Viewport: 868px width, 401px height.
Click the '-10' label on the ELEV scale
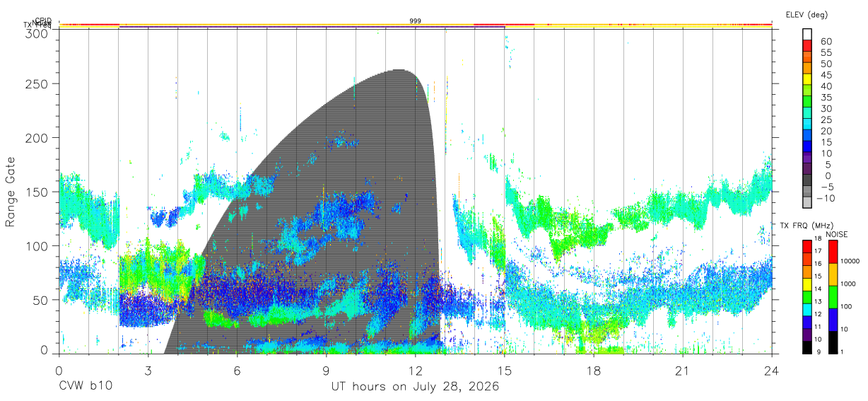tap(824, 198)
